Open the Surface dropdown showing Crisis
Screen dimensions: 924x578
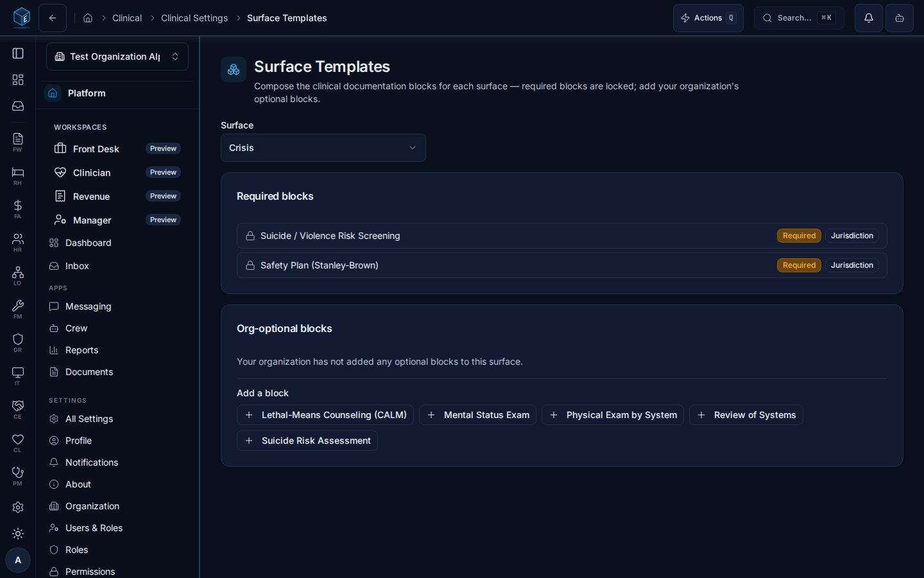(x=323, y=148)
